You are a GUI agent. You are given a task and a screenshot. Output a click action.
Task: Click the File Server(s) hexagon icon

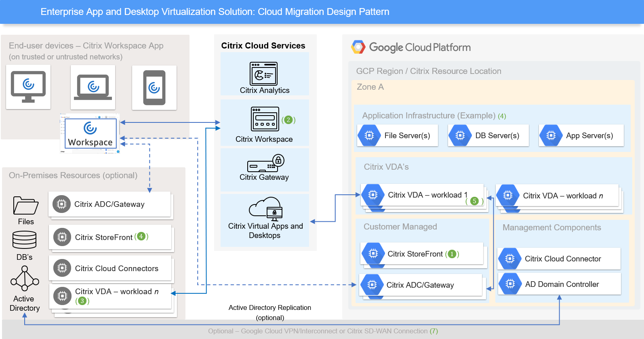click(x=369, y=136)
